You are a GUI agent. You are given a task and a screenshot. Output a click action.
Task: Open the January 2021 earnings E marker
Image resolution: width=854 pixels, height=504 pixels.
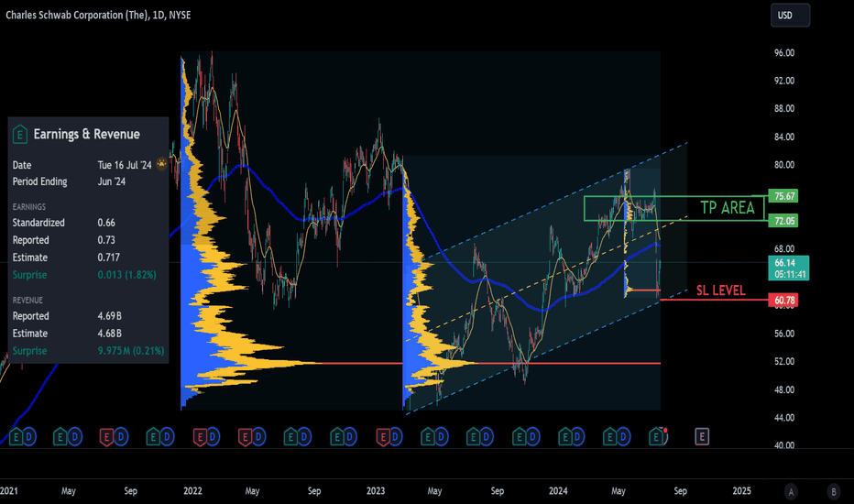point(16,437)
